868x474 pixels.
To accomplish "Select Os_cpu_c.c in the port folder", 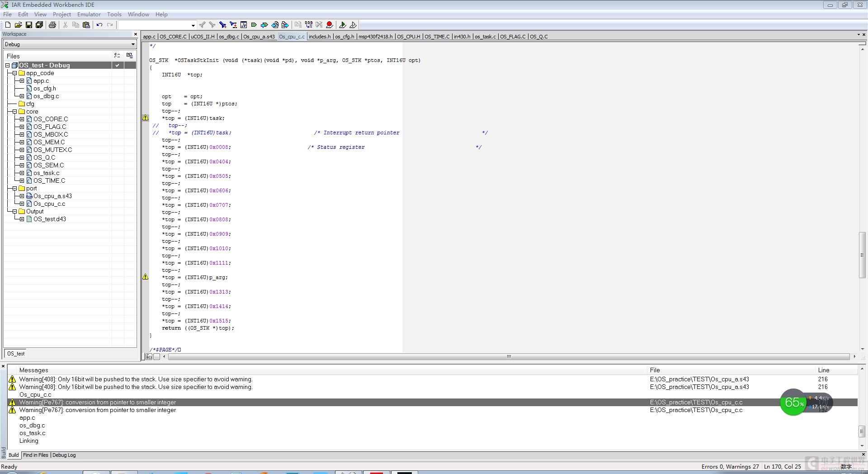I will 49,204.
